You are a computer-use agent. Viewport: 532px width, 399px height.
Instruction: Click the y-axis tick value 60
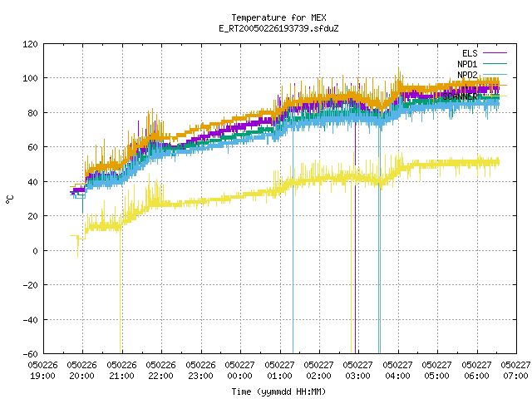point(33,147)
